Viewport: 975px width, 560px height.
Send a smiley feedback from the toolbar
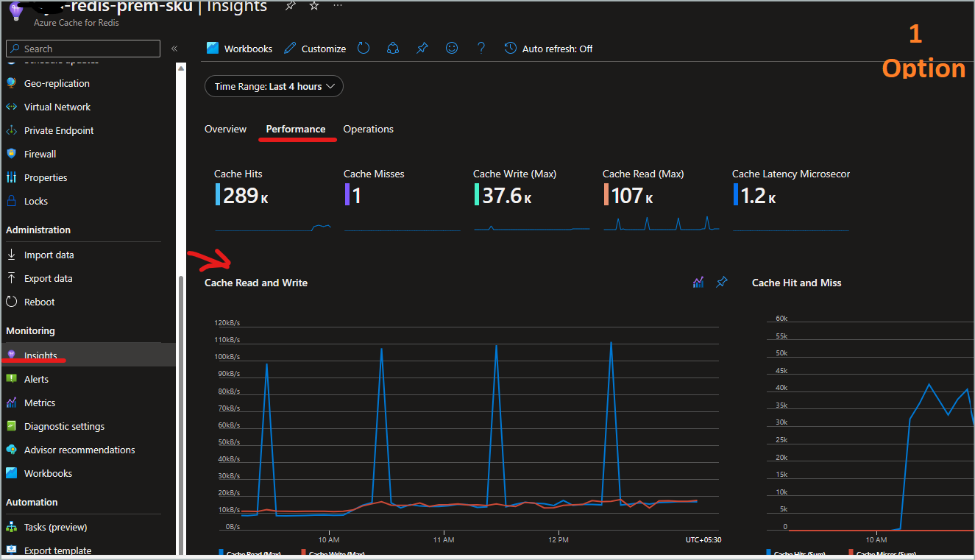[x=451, y=48]
